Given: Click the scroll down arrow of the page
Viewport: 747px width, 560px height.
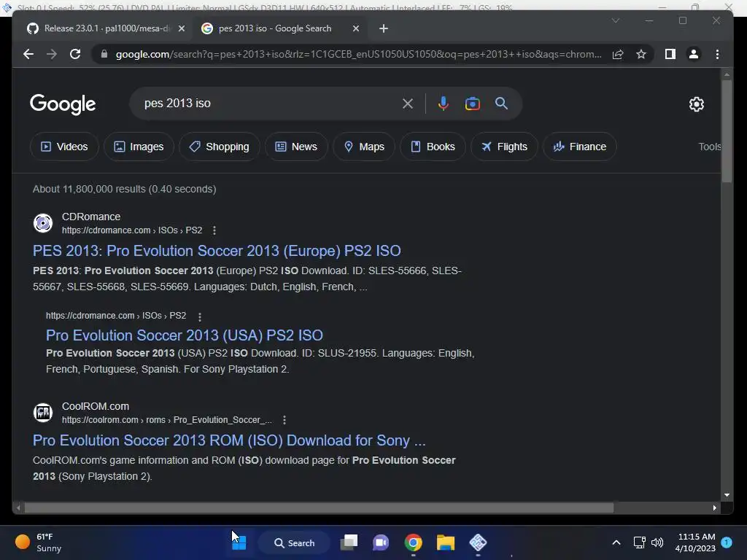Looking at the screenshot, I should point(727,495).
